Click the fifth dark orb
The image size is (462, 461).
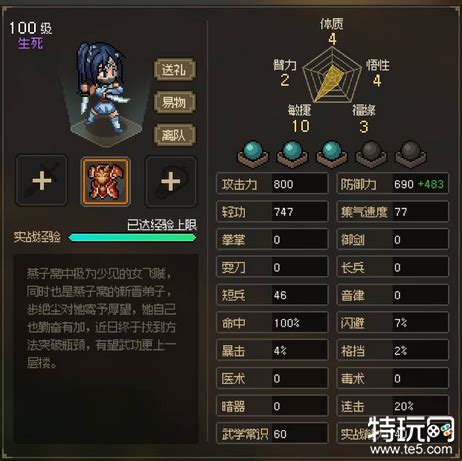[x=410, y=154]
